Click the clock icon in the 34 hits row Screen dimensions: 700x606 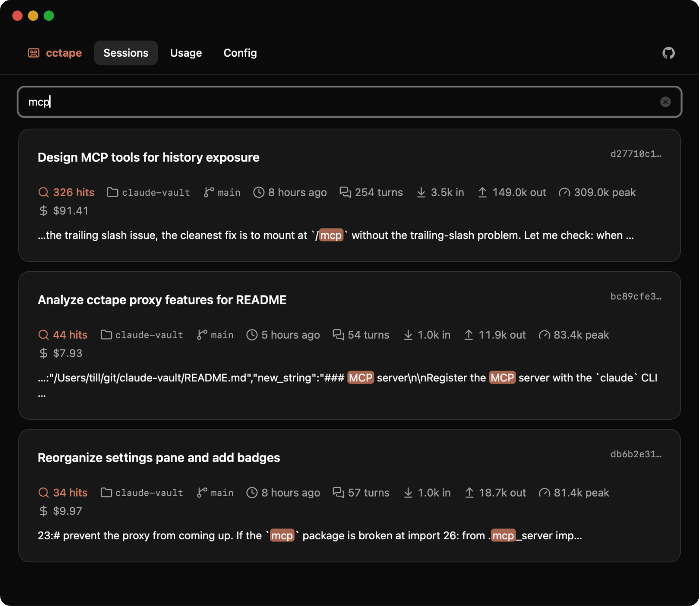pos(252,493)
